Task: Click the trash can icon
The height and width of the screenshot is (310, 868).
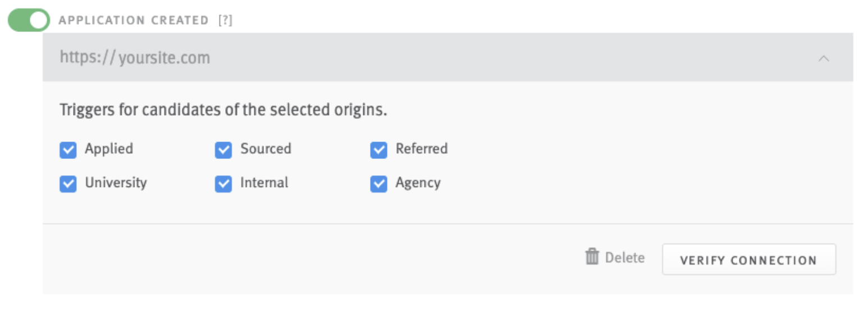Action: [592, 257]
